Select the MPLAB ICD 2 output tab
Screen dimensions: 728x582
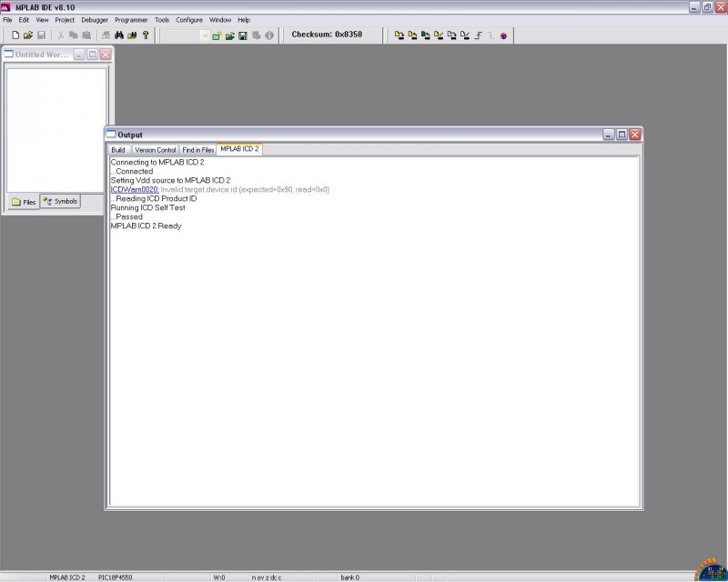click(x=239, y=149)
